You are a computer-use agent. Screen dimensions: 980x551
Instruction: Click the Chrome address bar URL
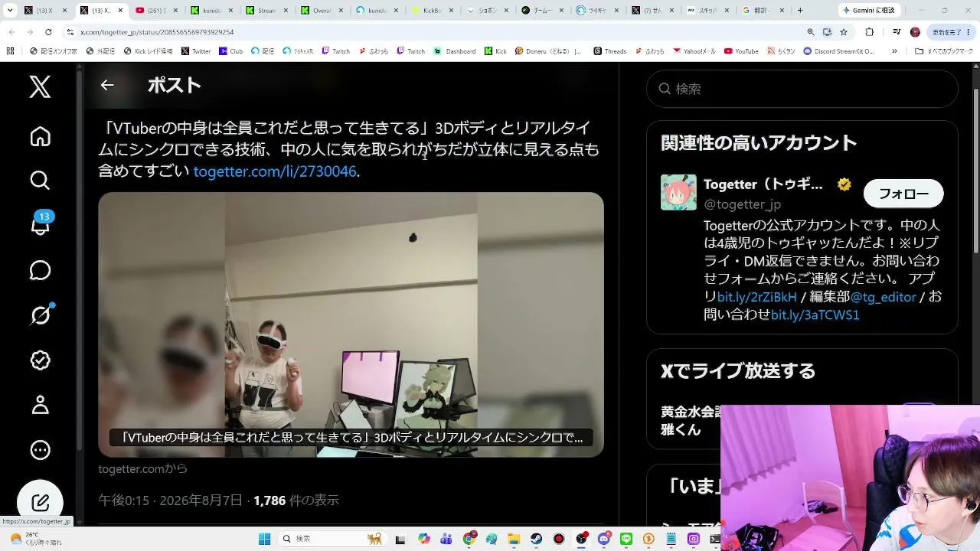click(157, 32)
